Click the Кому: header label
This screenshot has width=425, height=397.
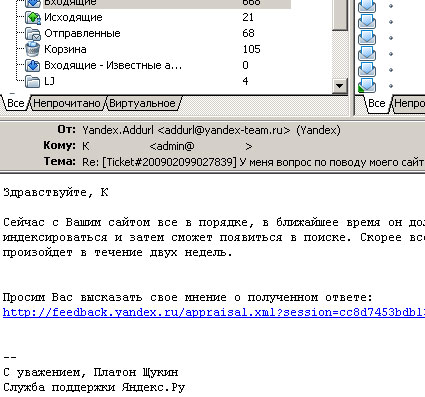tap(59, 145)
